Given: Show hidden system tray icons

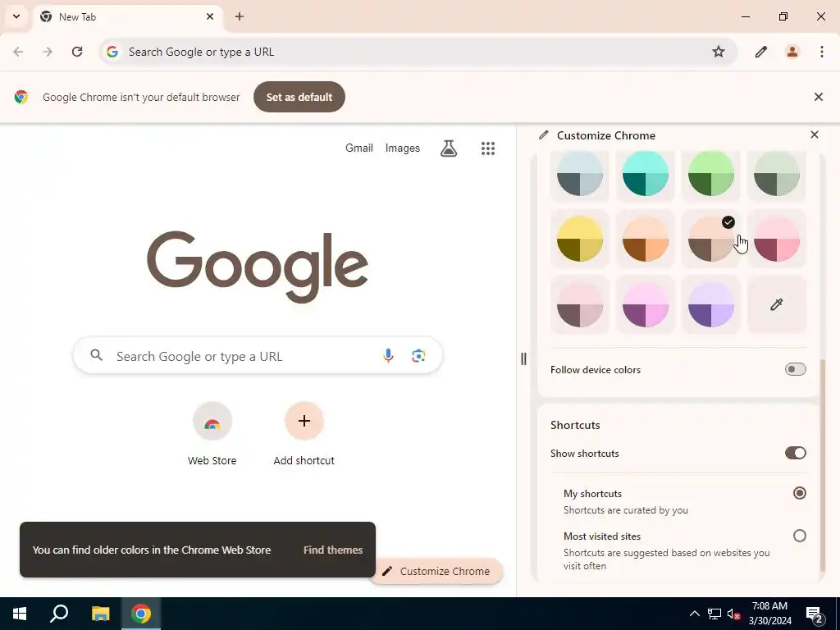Looking at the screenshot, I should [694, 614].
